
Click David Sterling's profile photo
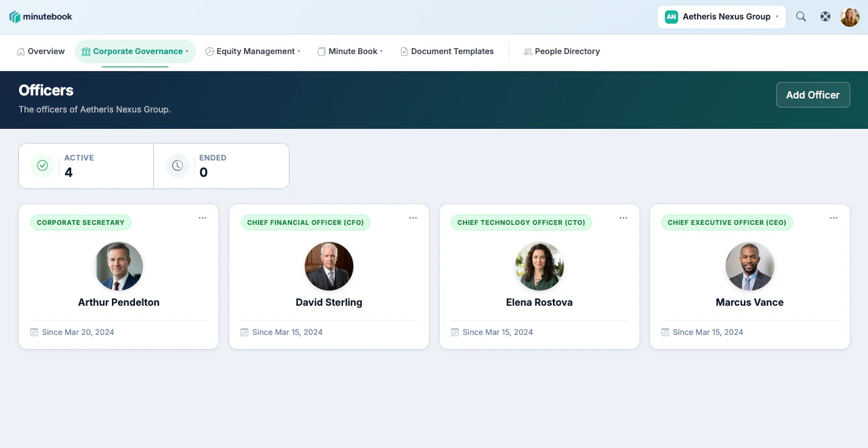[x=329, y=266]
